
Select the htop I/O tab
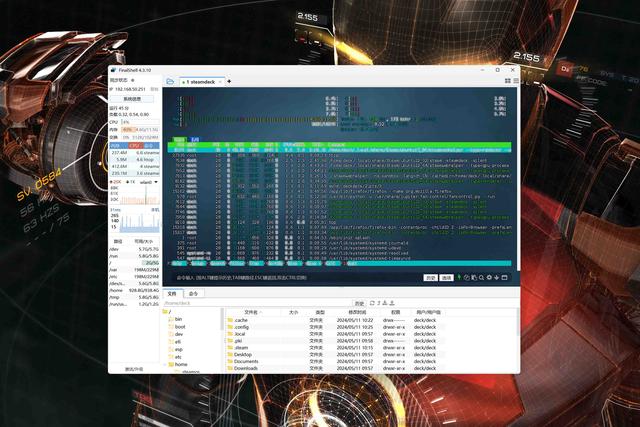point(195,140)
